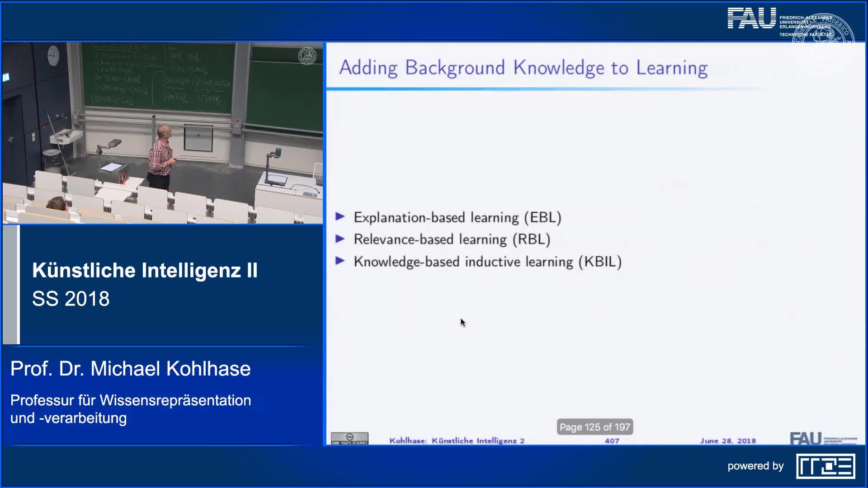The image size is (868, 488).
Task: Select the 'Relevance-based learning (RBL)' line
Action: click(x=452, y=239)
